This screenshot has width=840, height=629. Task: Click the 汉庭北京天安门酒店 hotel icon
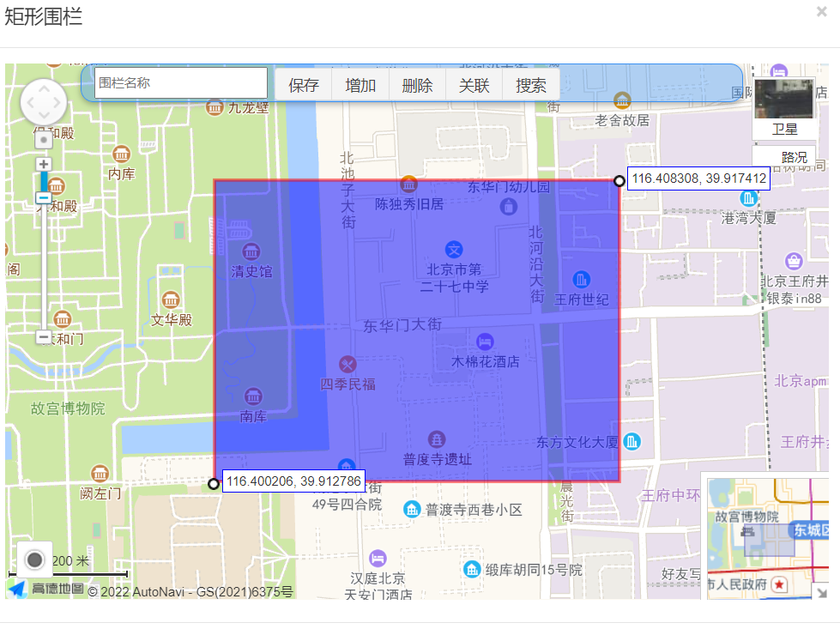point(378,559)
